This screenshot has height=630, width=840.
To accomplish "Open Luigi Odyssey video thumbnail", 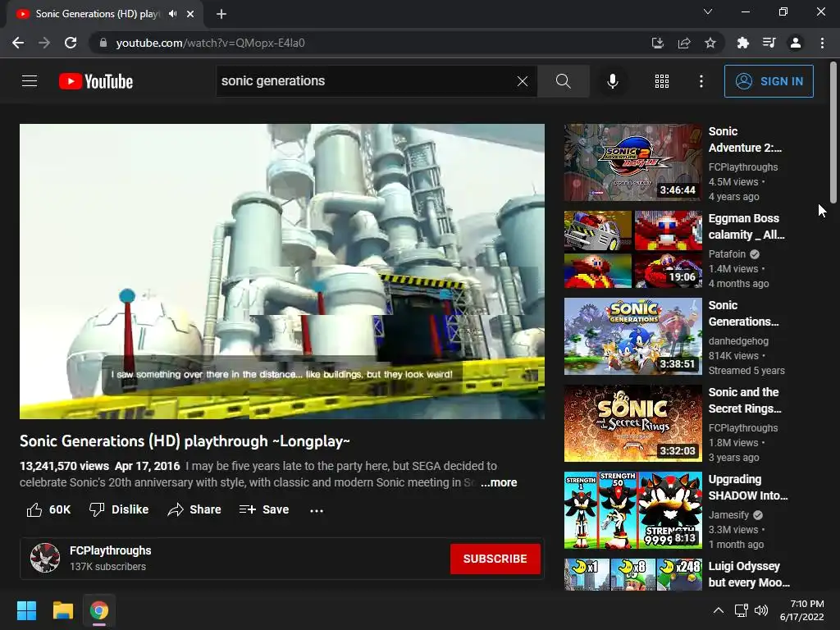I will [x=632, y=574].
